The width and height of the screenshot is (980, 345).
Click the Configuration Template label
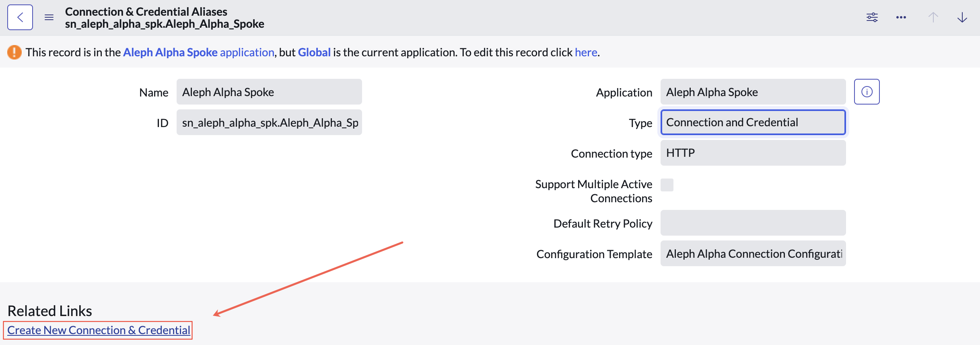pyautogui.click(x=594, y=254)
